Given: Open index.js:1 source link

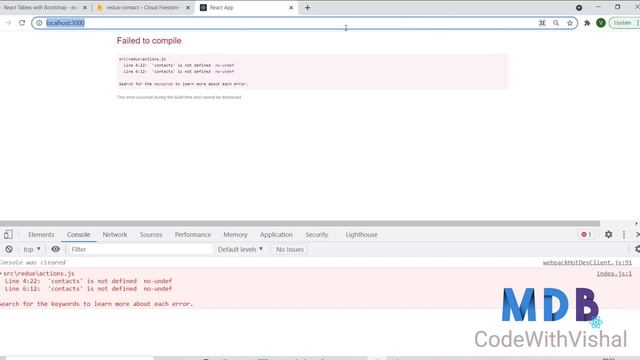Looking at the screenshot, I should point(614,273).
